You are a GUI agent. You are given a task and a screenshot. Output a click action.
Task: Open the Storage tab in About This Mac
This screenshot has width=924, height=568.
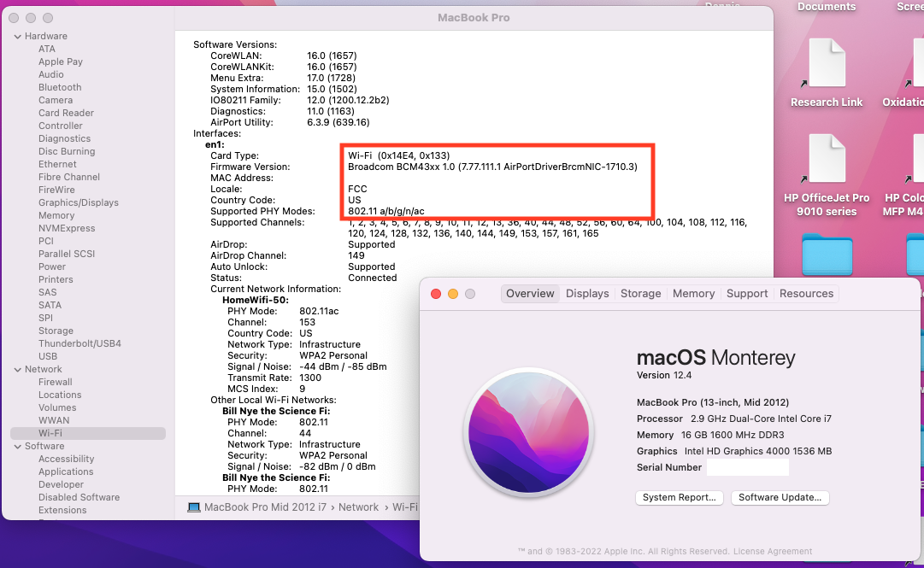(x=640, y=294)
